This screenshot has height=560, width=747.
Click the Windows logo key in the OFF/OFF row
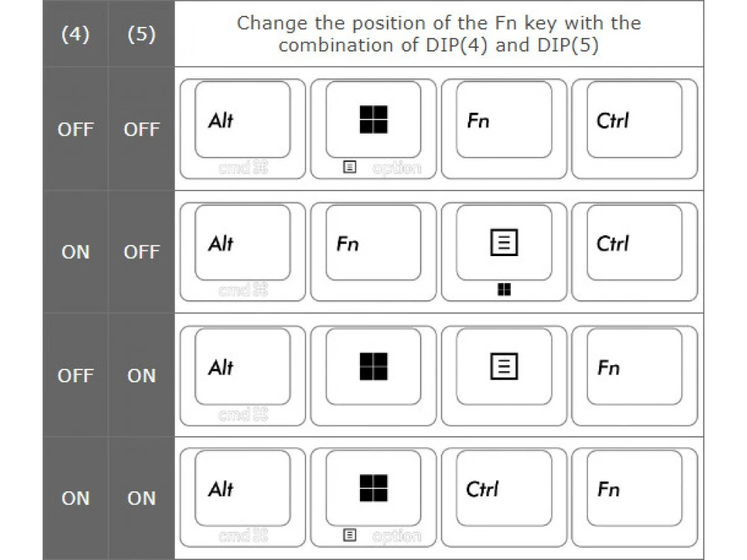click(x=373, y=119)
